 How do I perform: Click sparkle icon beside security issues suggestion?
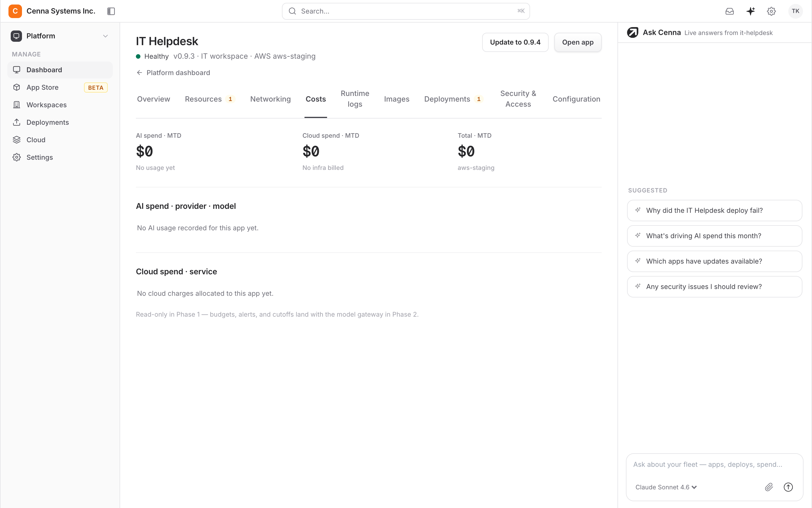click(x=638, y=286)
